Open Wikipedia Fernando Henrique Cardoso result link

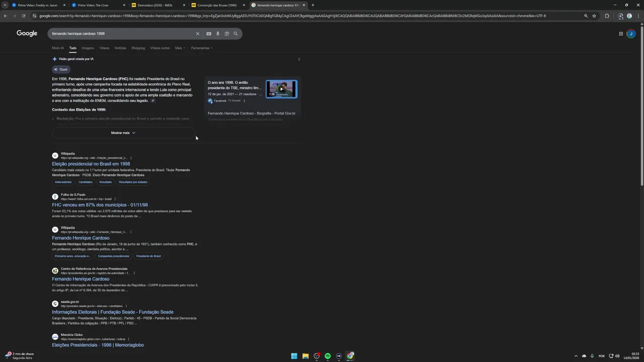(x=80, y=238)
